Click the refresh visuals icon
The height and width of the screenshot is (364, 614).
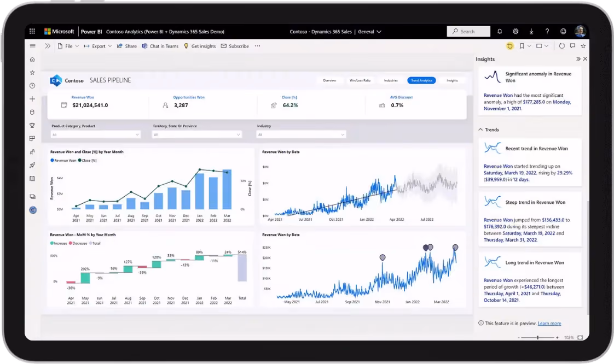(562, 46)
